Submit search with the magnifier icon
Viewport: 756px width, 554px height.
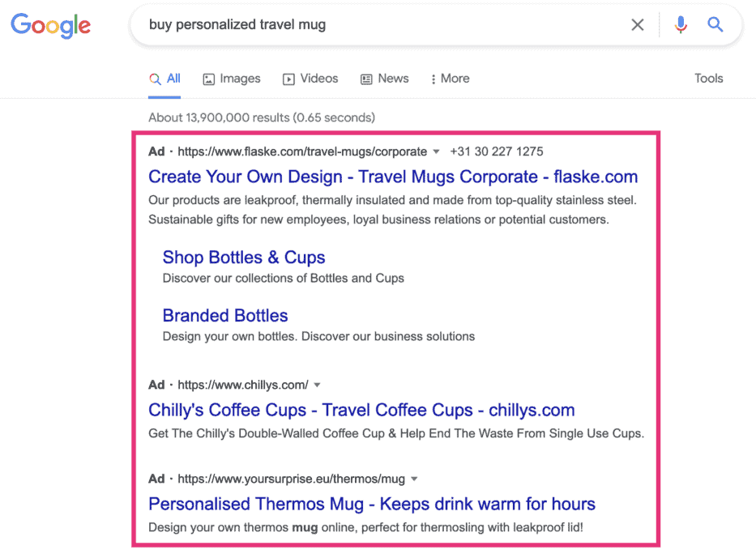point(715,24)
